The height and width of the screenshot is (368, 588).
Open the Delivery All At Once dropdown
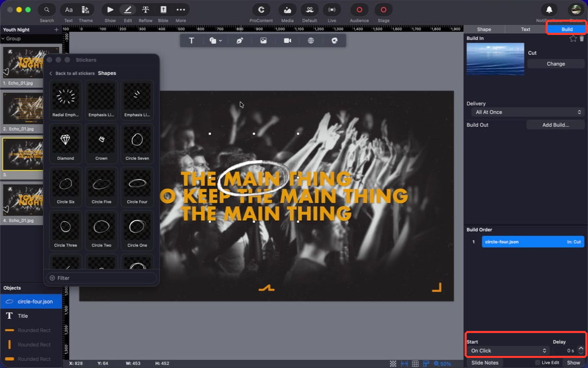pos(528,112)
